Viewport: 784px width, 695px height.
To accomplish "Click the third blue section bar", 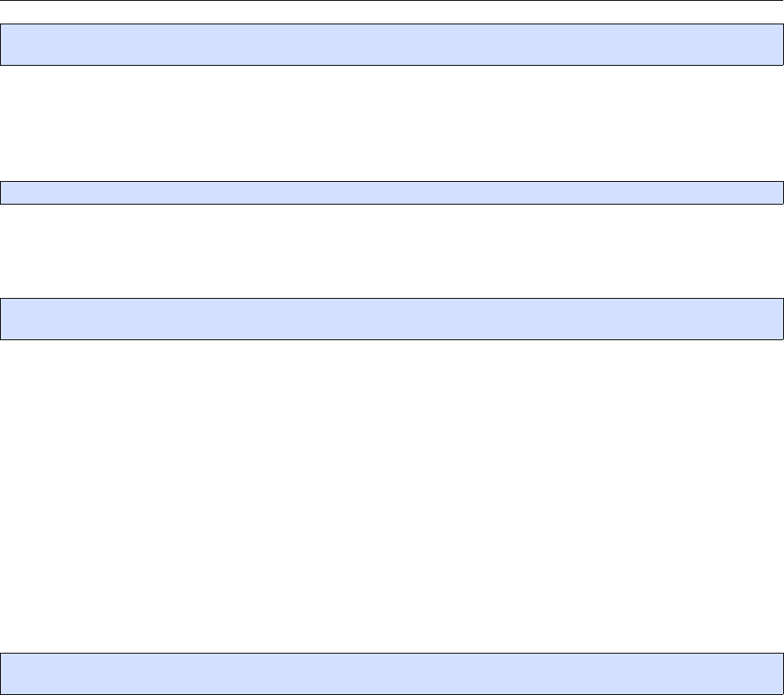I will click(392, 319).
